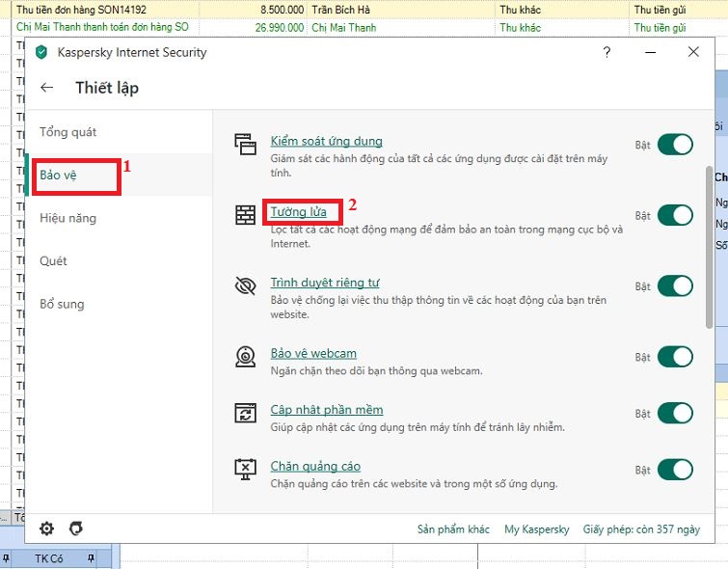Go back with the arrow icon

[47, 88]
